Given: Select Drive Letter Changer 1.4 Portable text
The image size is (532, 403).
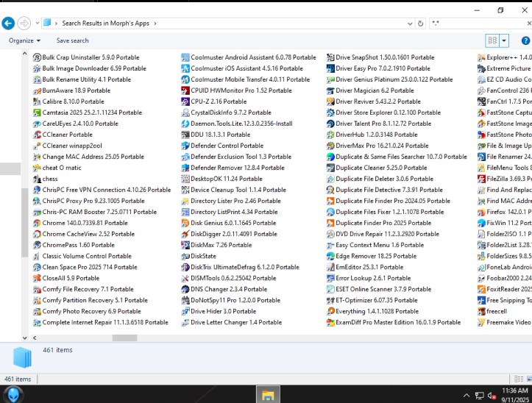Looking at the screenshot, I should click(236, 322).
